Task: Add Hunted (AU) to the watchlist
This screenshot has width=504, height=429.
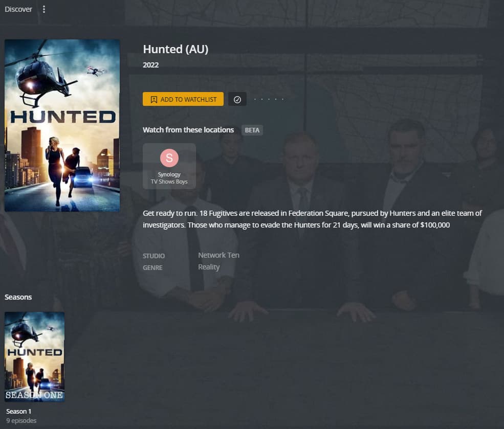Action: tap(183, 99)
